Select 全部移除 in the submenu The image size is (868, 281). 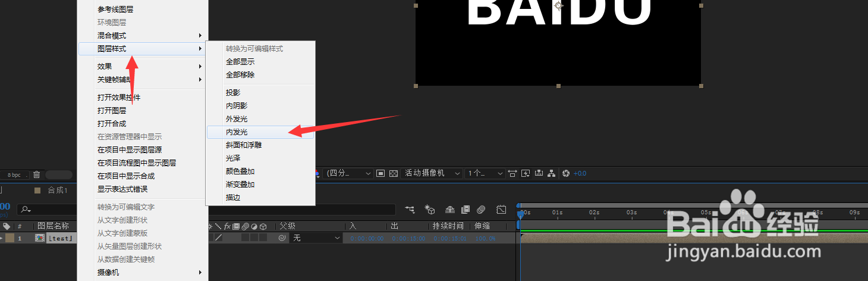pos(260,75)
